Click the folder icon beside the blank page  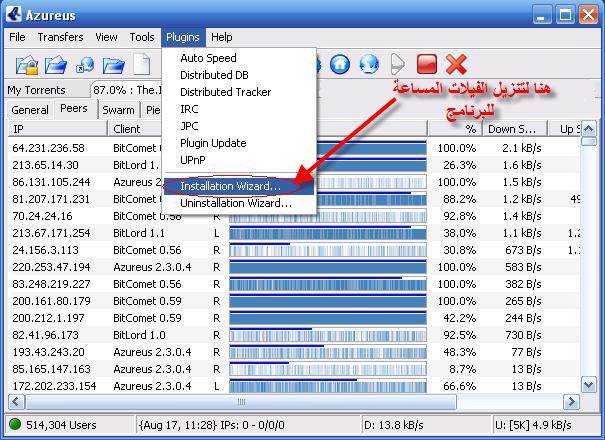point(113,65)
